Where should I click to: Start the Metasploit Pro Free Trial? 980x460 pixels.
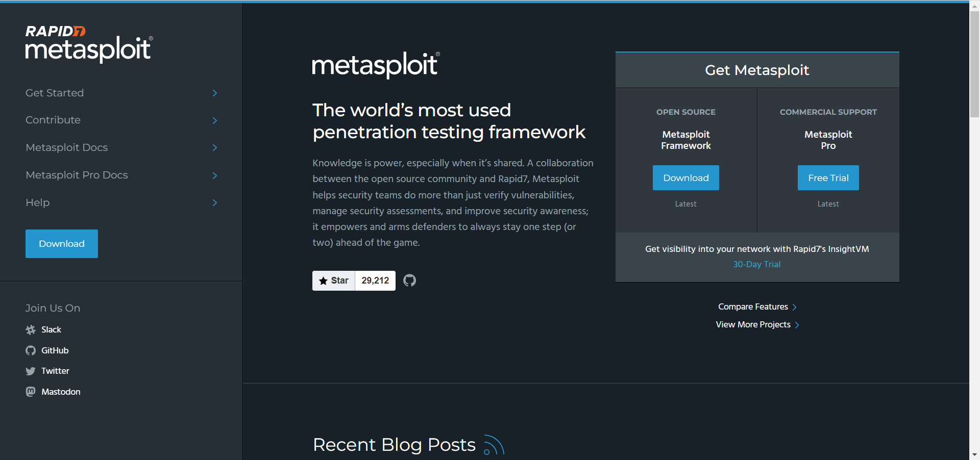pyautogui.click(x=828, y=178)
